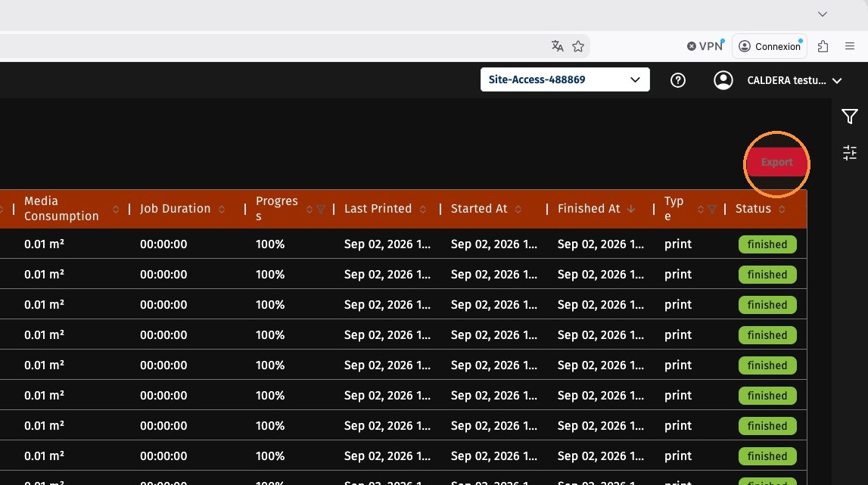Viewport: 868px width, 485px height.
Task: Click the Media Consumption header label
Action: point(61,209)
